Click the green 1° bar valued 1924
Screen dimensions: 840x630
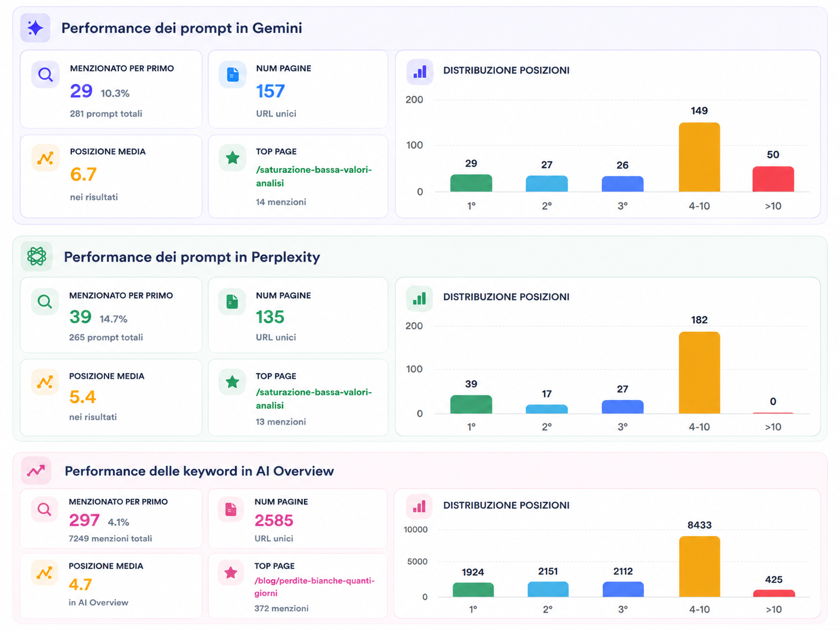coord(473,590)
